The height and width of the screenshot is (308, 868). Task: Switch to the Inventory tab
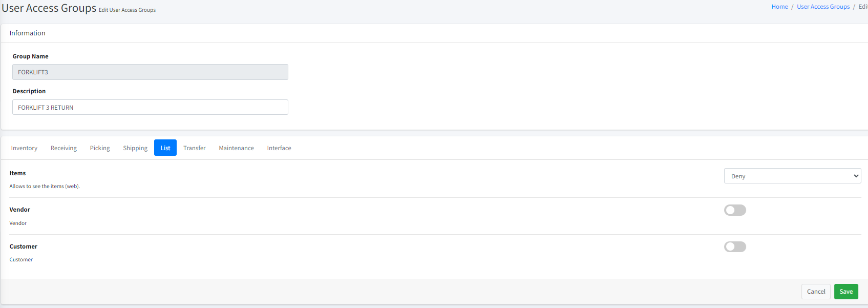[24, 148]
